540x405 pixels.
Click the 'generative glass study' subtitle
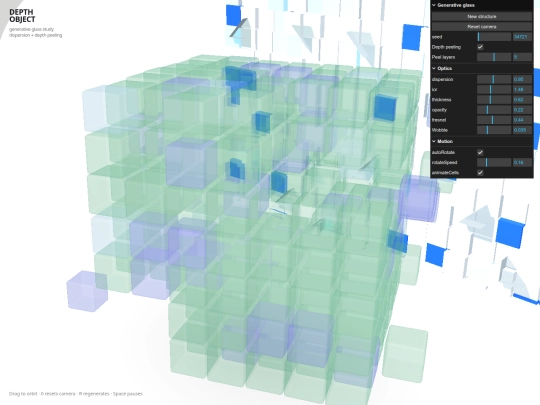[31, 29]
